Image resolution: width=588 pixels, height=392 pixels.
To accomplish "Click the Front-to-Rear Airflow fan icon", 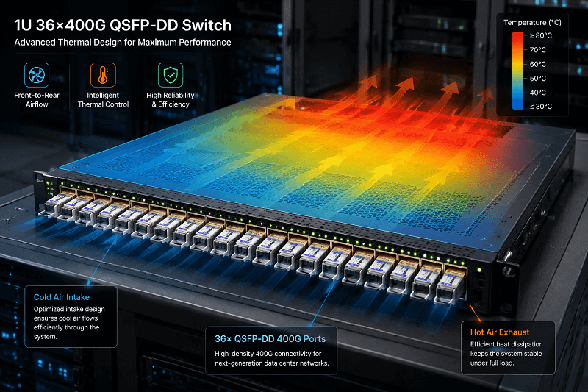I will [x=37, y=75].
